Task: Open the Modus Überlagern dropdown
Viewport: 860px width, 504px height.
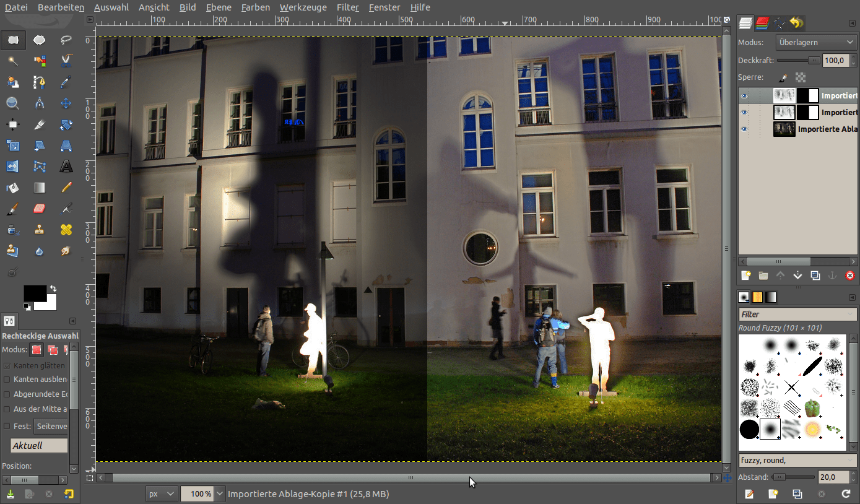Action: 816,42
